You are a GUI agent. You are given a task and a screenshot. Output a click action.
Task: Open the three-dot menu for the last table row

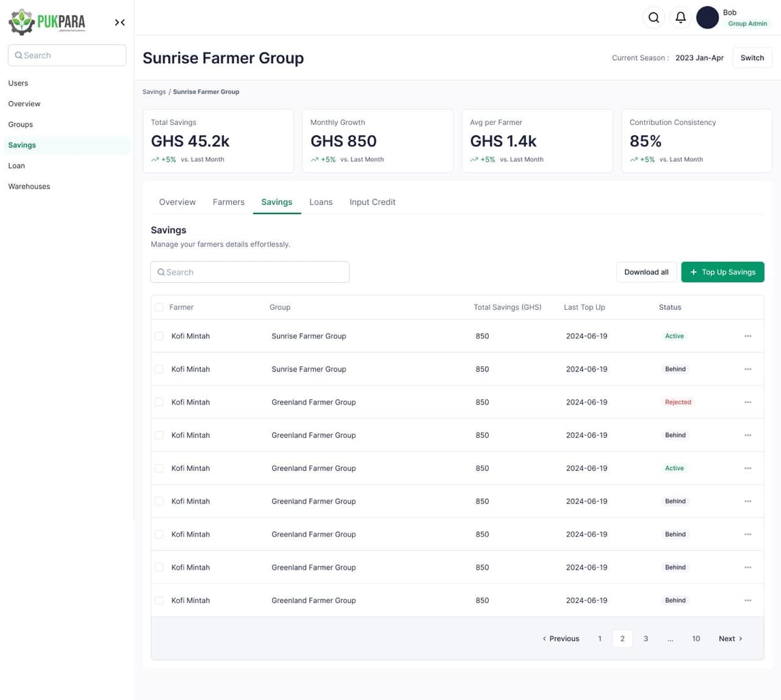pyautogui.click(x=748, y=600)
